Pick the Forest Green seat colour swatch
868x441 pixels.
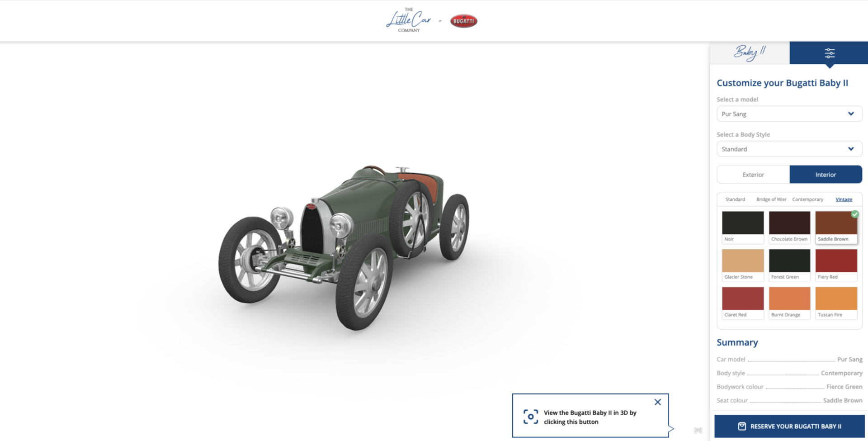coord(789,261)
